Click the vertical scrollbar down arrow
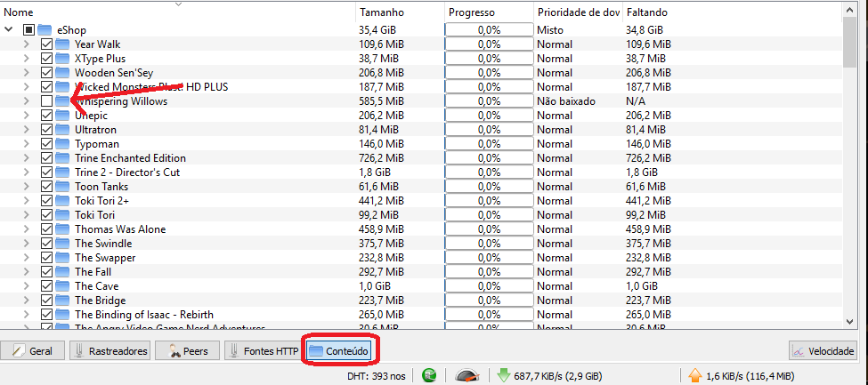Image resolution: width=868 pixels, height=385 pixels. (x=849, y=321)
